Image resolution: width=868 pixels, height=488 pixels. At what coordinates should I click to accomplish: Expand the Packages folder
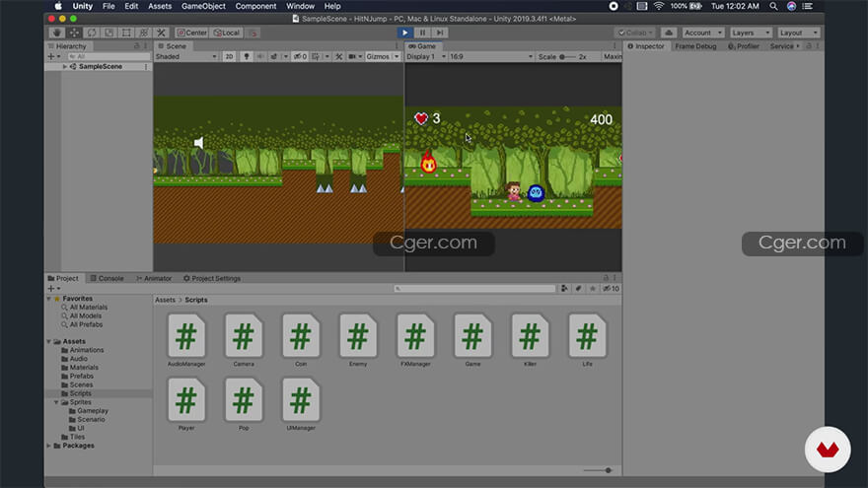pos(48,446)
